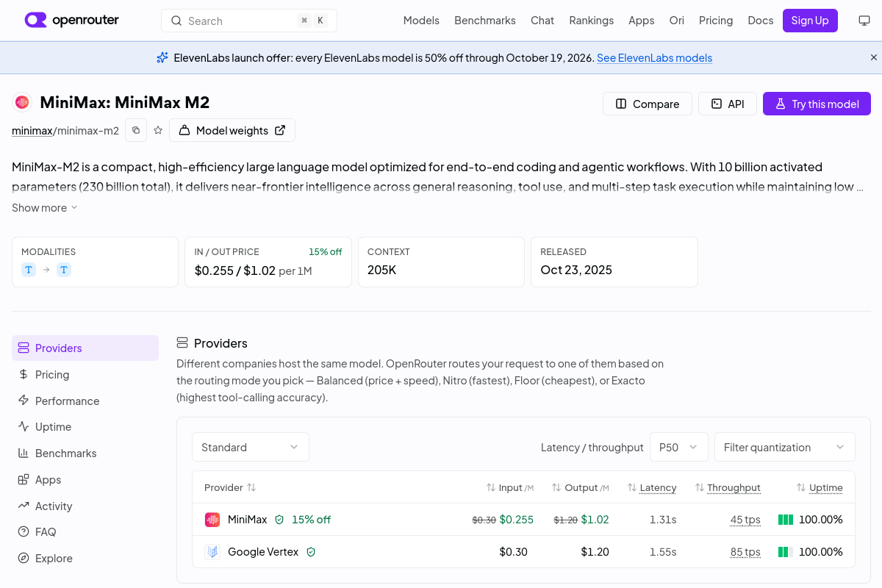
Task: Expand description with Show more
Action: point(44,208)
